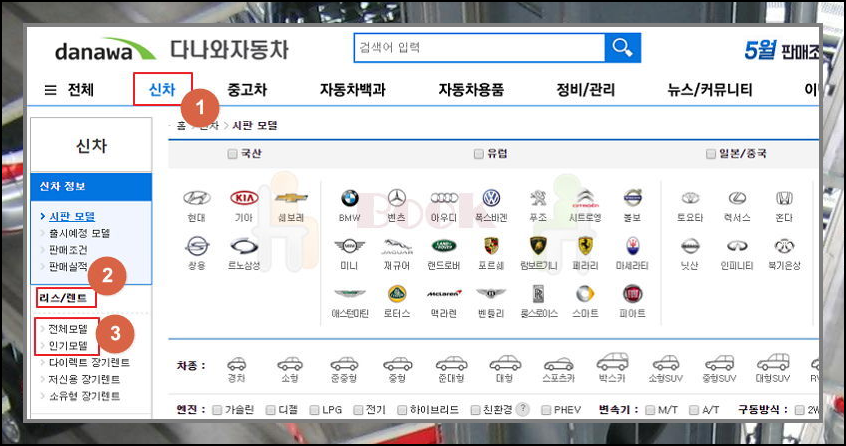The image size is (846, 446).
Task: Open the 출시예정 모델 sidebar link
Action: click(x=79, y=234)
